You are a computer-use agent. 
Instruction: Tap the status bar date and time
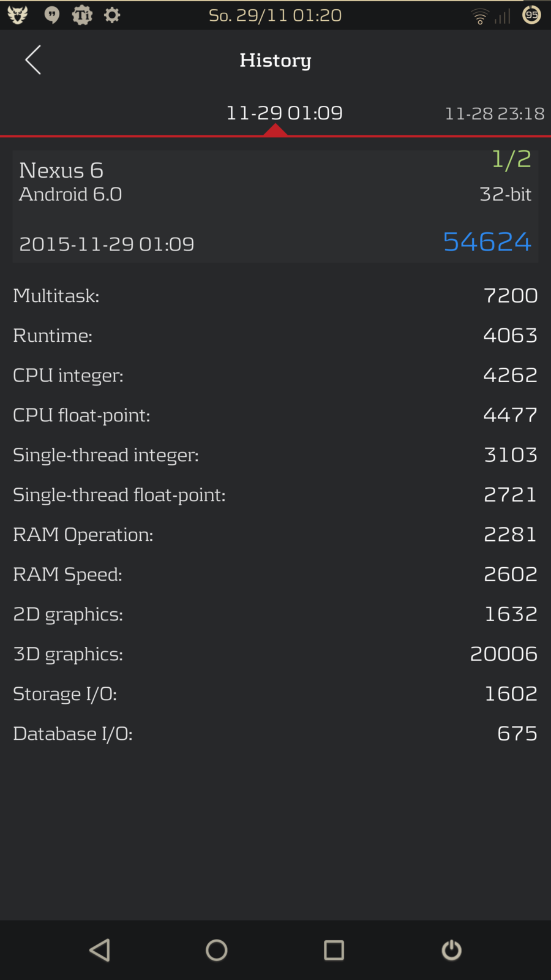pos(275,15)
